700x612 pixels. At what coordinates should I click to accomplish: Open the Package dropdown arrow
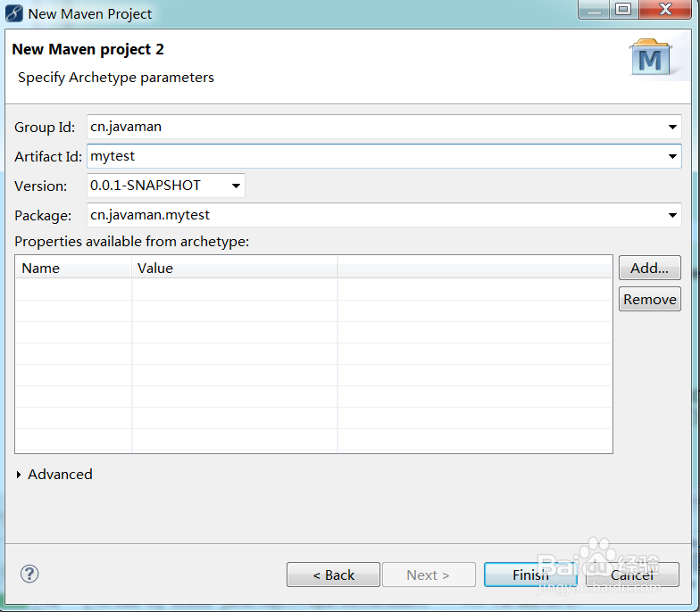click(672, 216)
